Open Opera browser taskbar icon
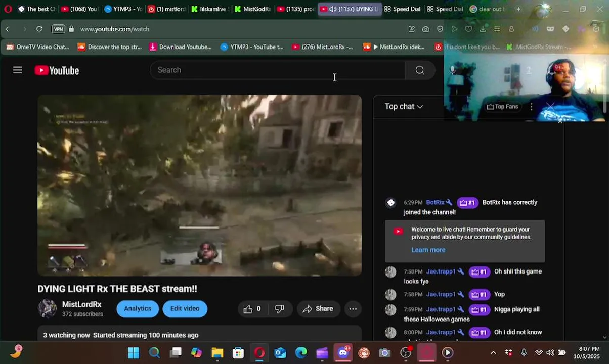Screen dimensions: 609x364 pyautogui.click(x=259, y=353)
